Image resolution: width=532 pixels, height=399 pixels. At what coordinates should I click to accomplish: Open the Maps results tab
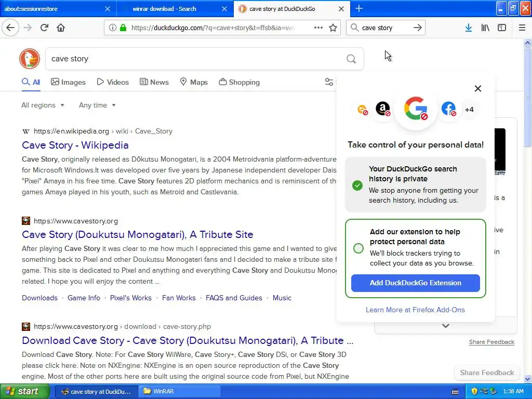(x=194, y=82)
